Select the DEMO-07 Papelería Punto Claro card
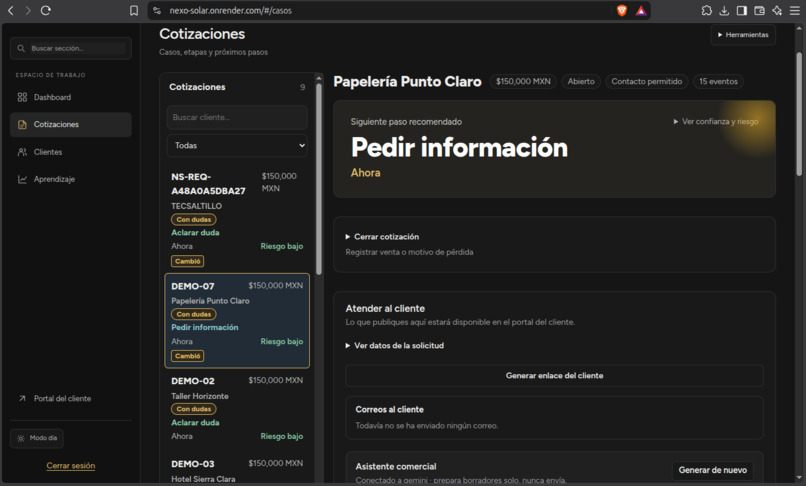The width and height of the screenshot is (806, 486). point(237,321)
